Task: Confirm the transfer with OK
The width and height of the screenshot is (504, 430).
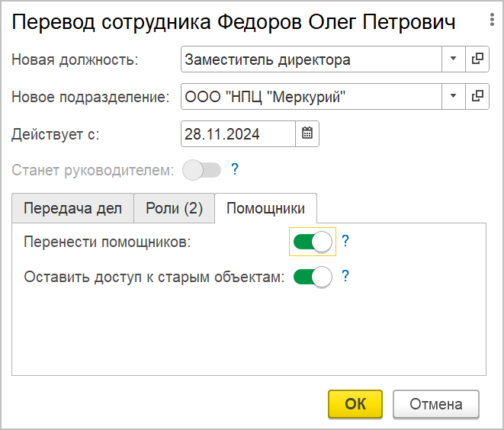Action: point(355,404)
